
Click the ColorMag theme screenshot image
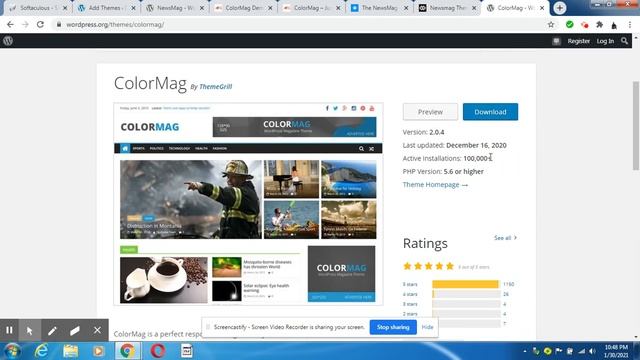tap(248, 204)
